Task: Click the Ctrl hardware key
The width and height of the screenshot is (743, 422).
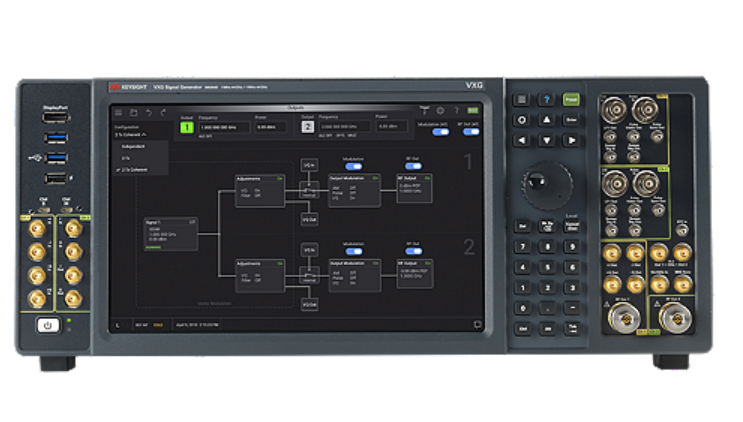Action: click(523, 328)
